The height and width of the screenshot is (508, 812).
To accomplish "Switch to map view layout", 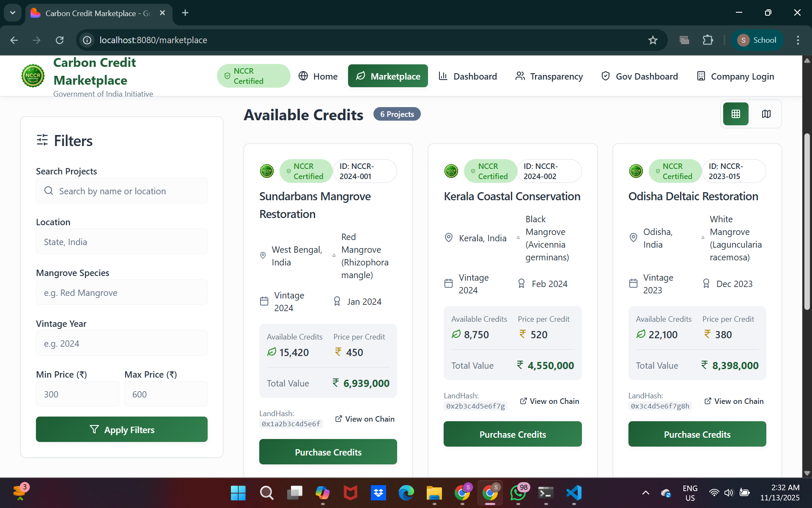I will pyautogui.click(x=766, y=114).
